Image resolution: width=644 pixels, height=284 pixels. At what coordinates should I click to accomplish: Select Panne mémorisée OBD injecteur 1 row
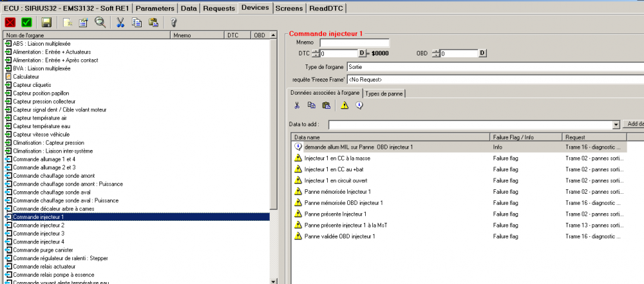460,203
